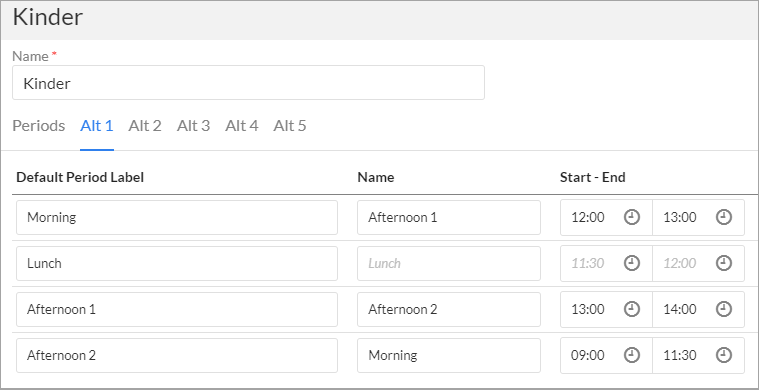This screenshot has height=390, width=759.
Task: Edit the Afternoon 1 name field
Action: (x=449, y=217)
